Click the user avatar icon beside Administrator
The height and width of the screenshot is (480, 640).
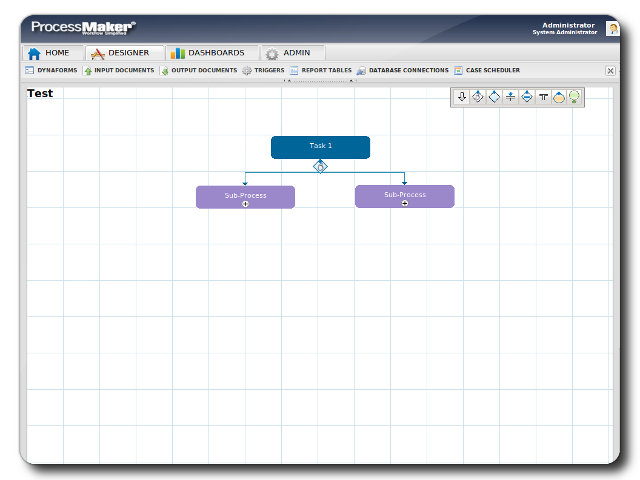[x=611, y=29]
